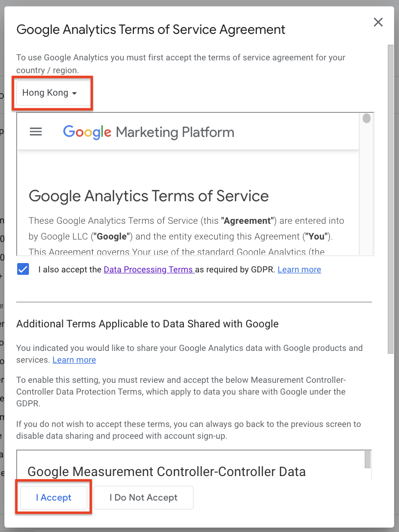Open Learn more link about GDPR
399x532 pixels.
299,269
